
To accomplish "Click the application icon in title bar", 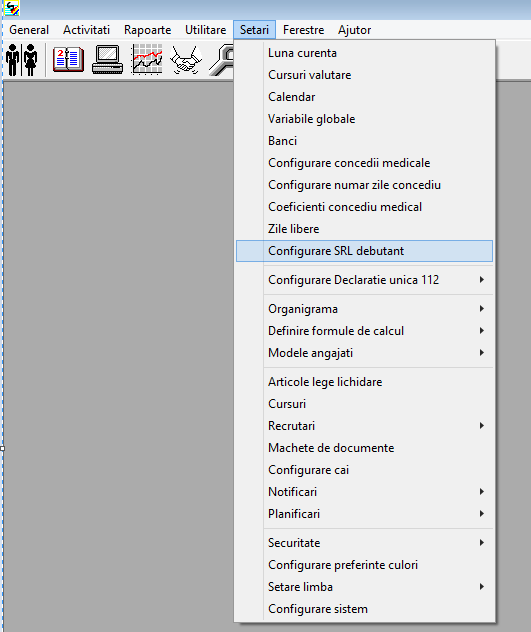I will [x=11, y=8].
